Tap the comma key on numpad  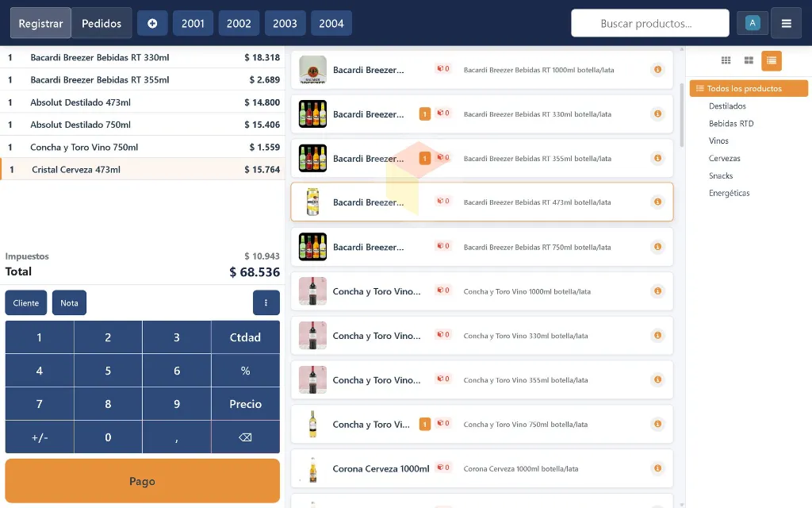pos(177,437)
